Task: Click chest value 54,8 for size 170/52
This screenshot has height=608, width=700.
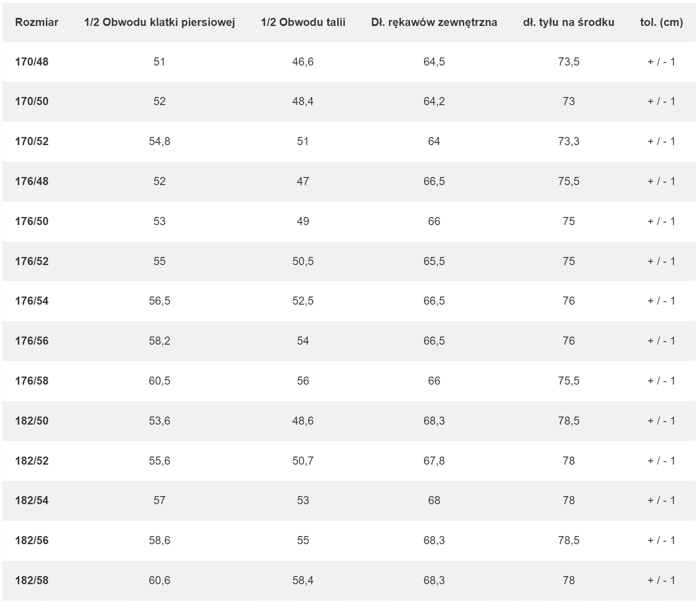Action: (159, 141)
